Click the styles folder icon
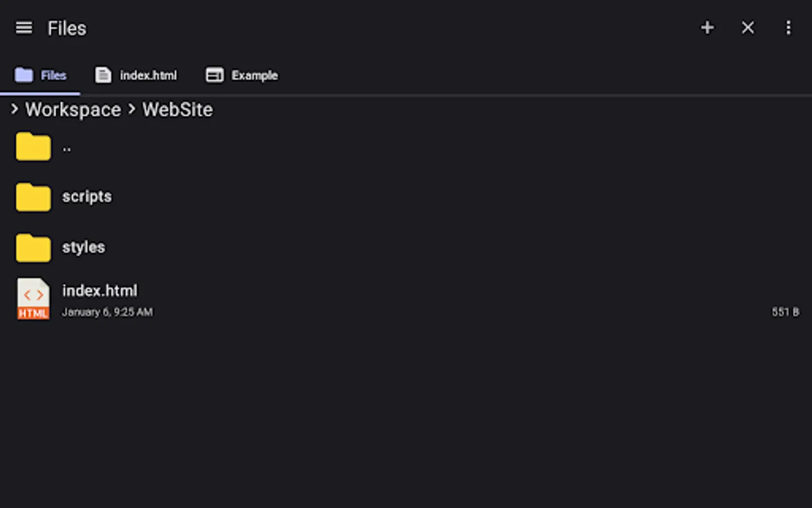The height and width of the screenshot is (508, 812). (x=33, y=248)
